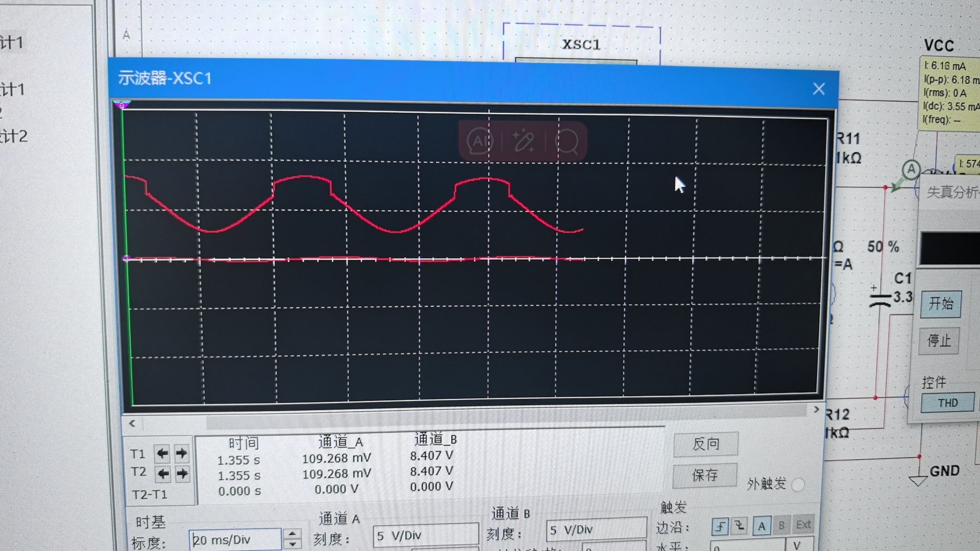Move cursor T2 left with arrow

163,474
